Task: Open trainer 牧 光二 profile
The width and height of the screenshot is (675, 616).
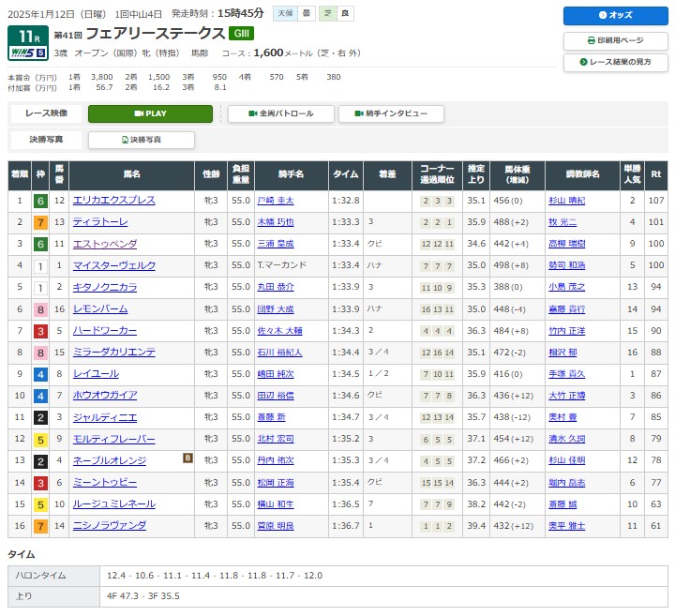Action: click(562, 222)
